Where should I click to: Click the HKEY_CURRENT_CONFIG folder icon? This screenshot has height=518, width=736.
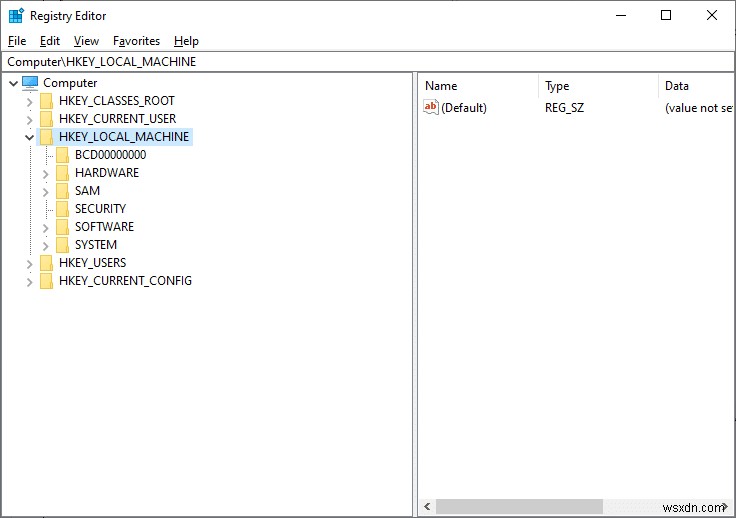[46, 281]
